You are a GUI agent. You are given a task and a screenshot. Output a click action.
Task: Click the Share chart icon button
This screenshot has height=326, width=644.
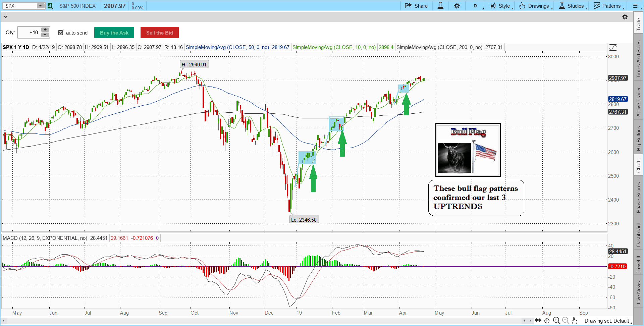[x=416, y=6]
